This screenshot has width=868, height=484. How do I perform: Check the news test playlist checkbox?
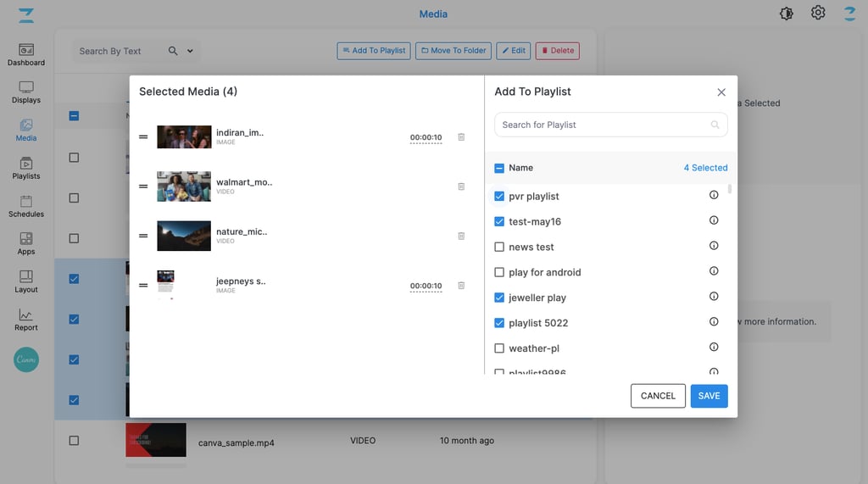coord(499,247)
